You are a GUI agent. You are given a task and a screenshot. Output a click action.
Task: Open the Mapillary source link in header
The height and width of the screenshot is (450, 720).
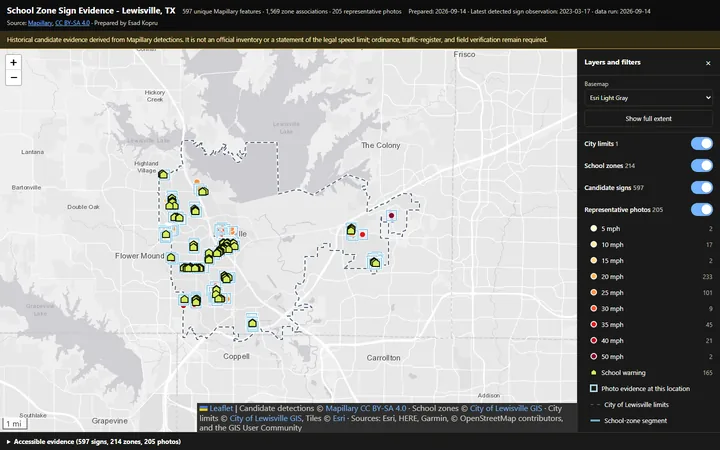pos(40,23)
